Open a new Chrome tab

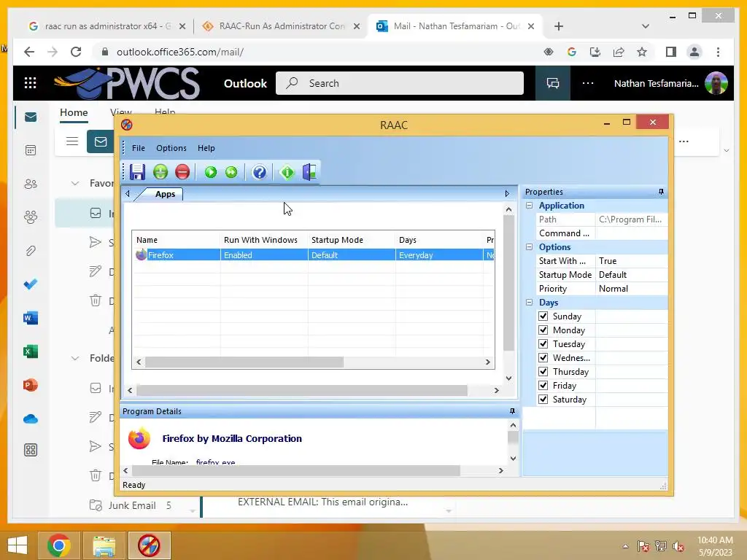tap(559, 26)
